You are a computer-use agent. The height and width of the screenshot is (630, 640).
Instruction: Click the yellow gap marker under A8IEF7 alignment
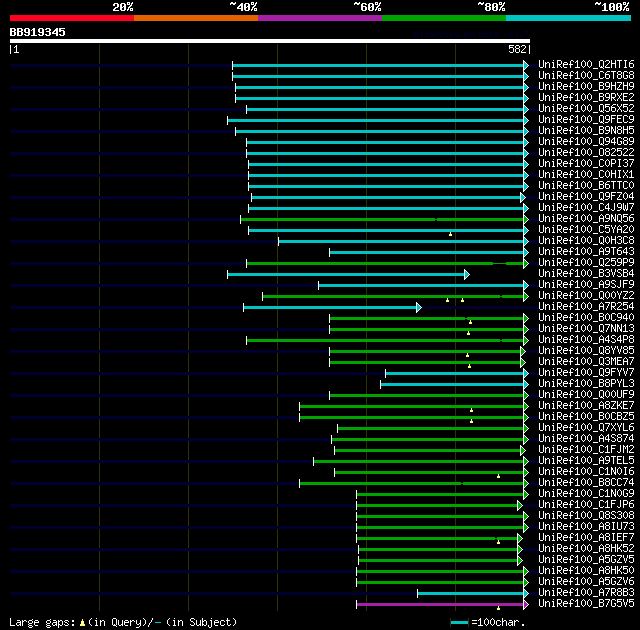click(498, 542)
